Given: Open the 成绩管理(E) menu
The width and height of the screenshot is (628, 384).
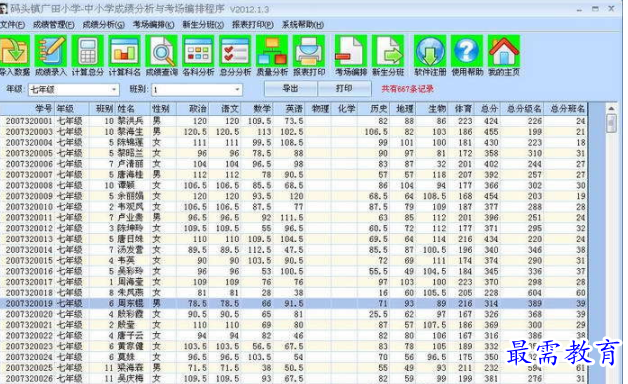Looking at the screenshot, I should (54, 25).
